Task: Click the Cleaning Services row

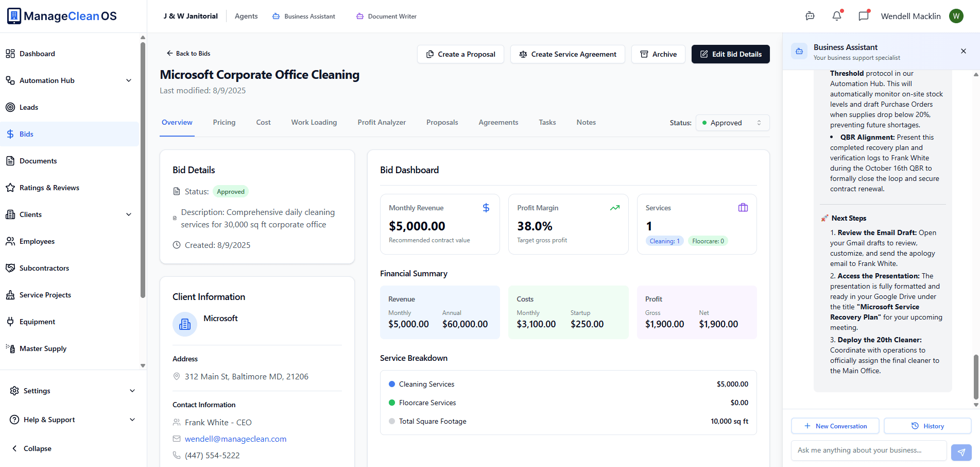Action: coord(569,384)
